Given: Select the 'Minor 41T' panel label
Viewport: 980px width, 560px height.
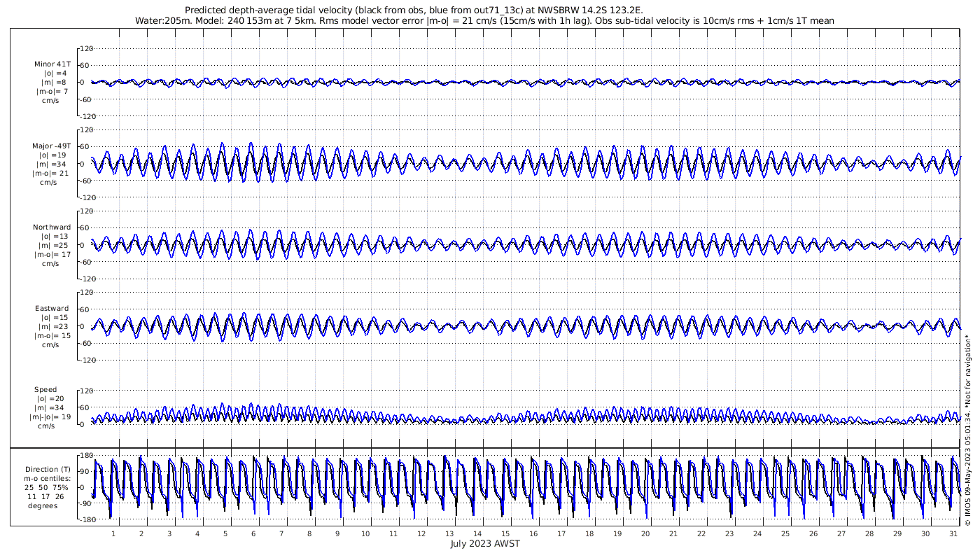Looking at the screenshot, I should click(52, 64).
